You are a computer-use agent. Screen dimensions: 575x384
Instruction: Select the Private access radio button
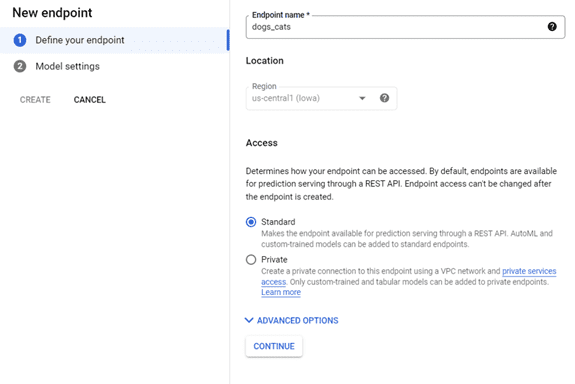[251, 260]
